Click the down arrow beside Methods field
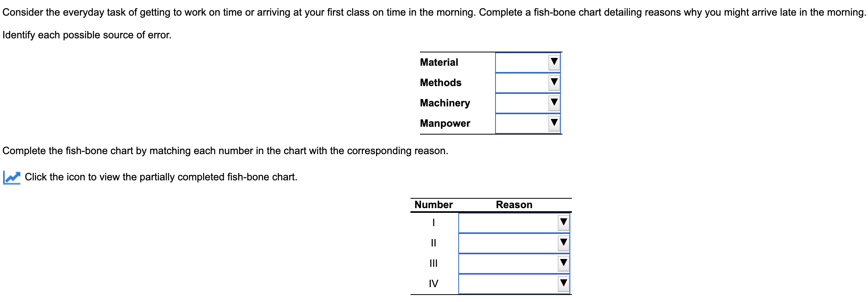The height and width of the screenshot is (302, 868). point(554,83)
